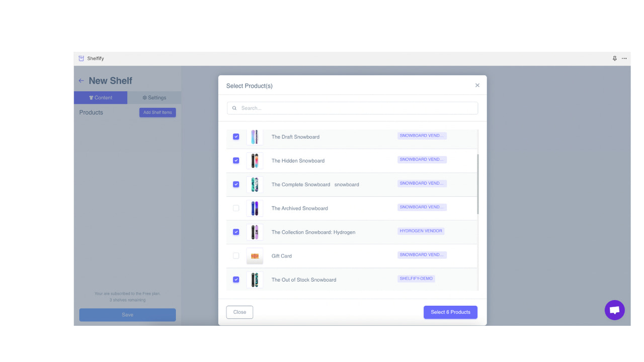This screenshot has height=362, width=644.
Task: Open the purple chat support bubble
Action: point(614,310)
